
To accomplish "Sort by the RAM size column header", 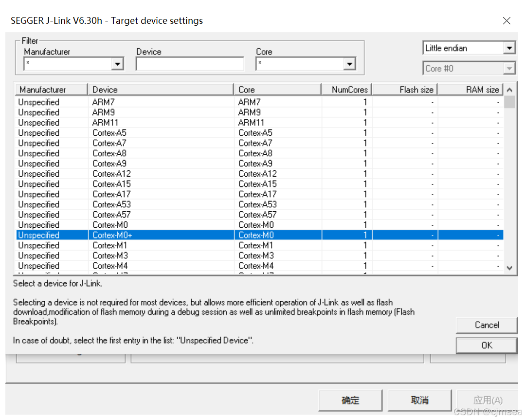I will [x=470, y=90].
